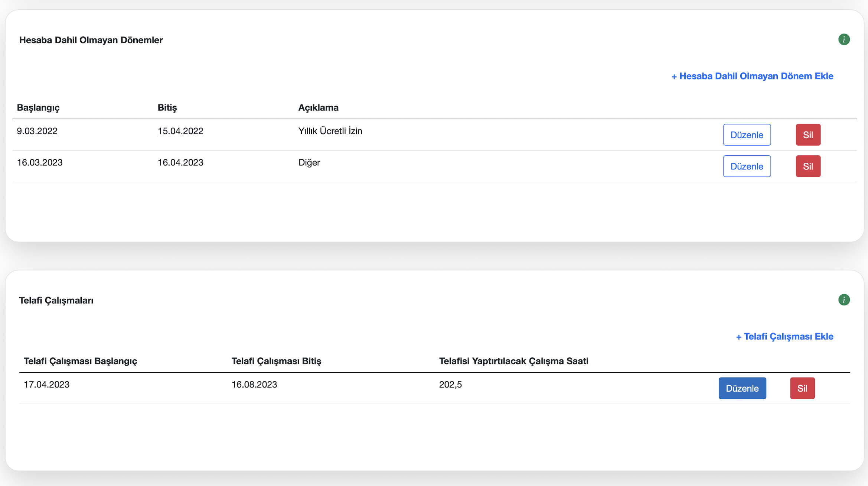Delete the Yıllık Ücretli İzin row
The height and width of the screenshot is (486, 868).
click(x=807, y=135)
